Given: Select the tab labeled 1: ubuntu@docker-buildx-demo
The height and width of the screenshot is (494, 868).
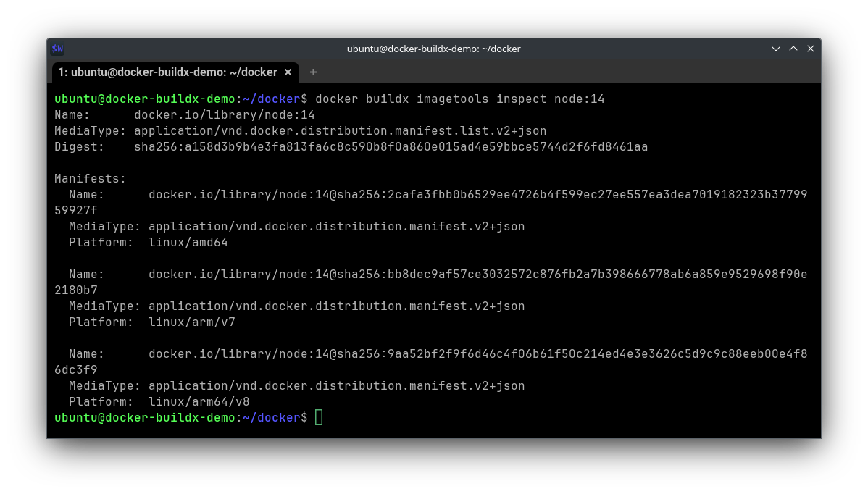Looking at the screenshot, I should (x=167, y=72).
